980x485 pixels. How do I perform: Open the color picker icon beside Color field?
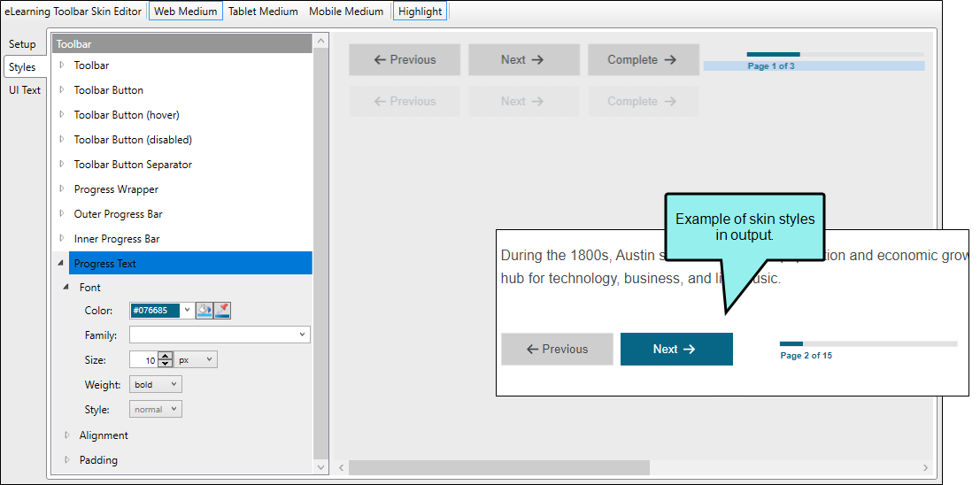[204, 310]
